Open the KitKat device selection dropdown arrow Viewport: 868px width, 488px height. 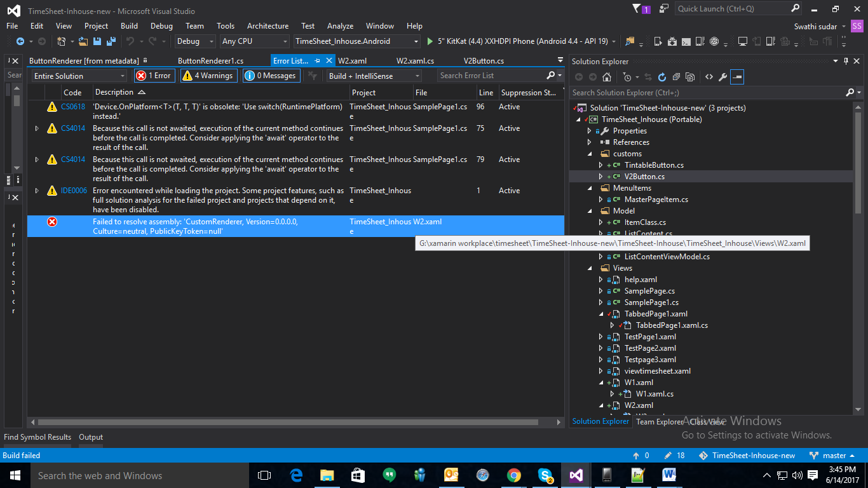click(x=614, y=41)
